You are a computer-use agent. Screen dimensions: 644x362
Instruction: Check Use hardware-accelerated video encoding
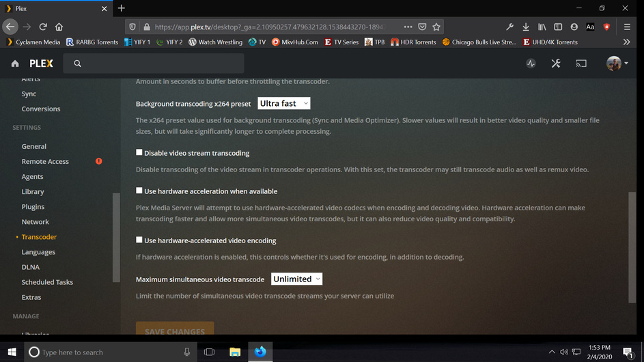[139, 240]
